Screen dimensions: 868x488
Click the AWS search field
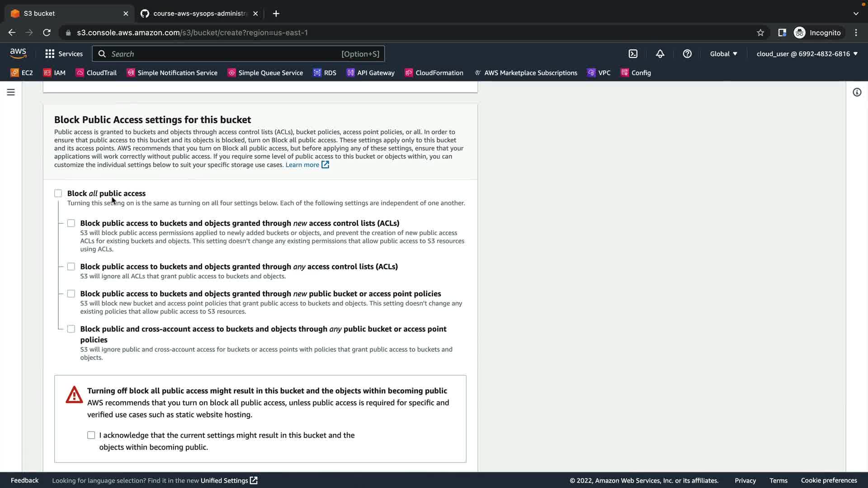[x=226, y=54]
